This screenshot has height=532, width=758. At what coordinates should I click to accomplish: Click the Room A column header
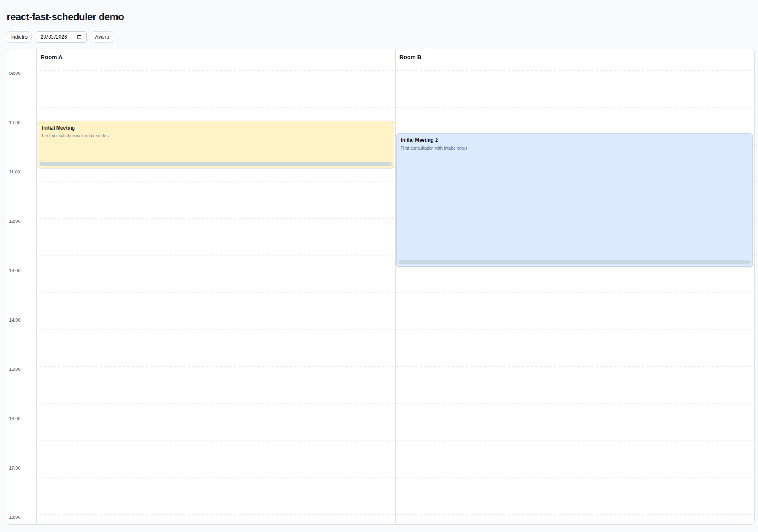tap(216, 57)
